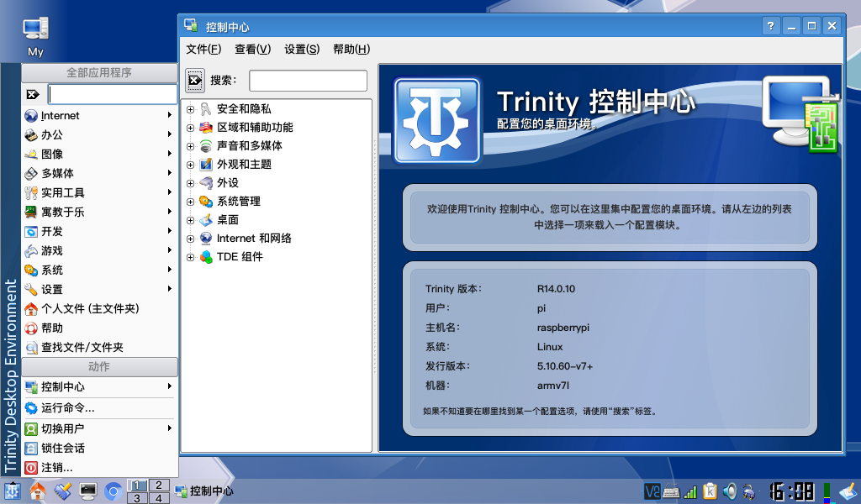
Task: Select 运行命令... in the start menu
Action: (x=99, y=408)
